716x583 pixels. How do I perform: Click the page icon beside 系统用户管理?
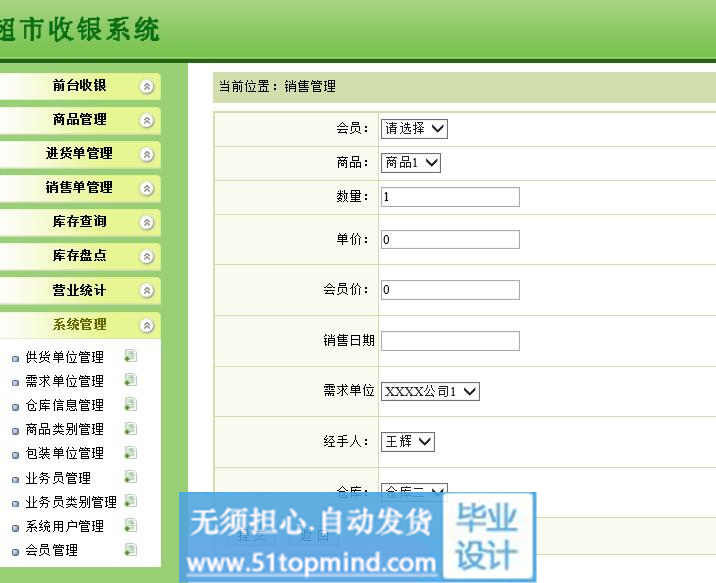click(131, 525)
